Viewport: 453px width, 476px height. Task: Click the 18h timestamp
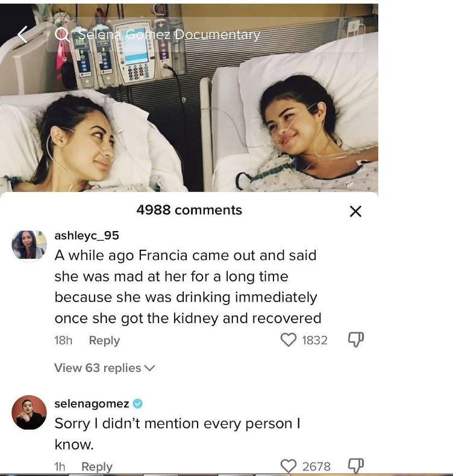pos(63,340)
